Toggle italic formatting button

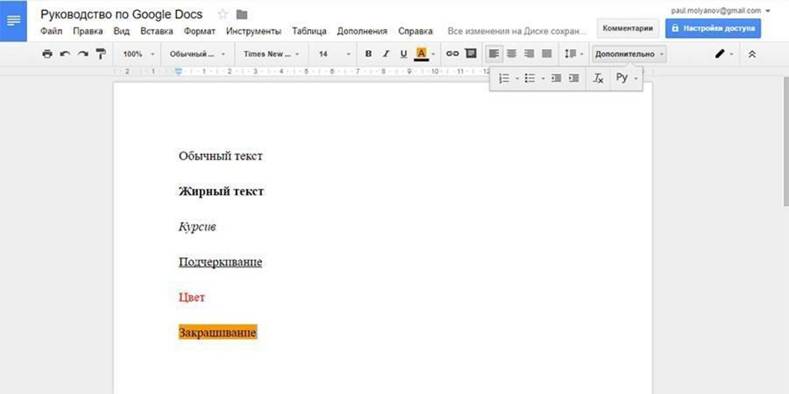pyautogui.click(x=386, y=54)
